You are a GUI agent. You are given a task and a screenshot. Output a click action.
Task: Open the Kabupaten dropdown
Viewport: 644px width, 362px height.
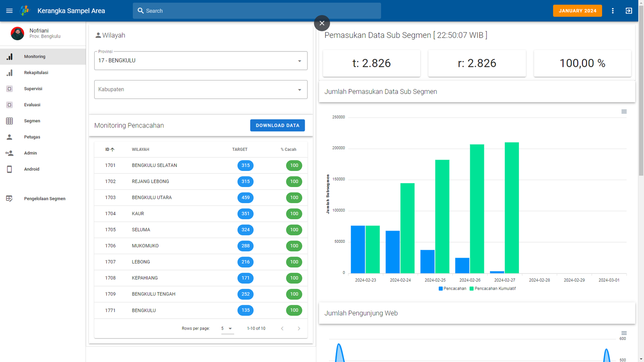click(299, 90)
